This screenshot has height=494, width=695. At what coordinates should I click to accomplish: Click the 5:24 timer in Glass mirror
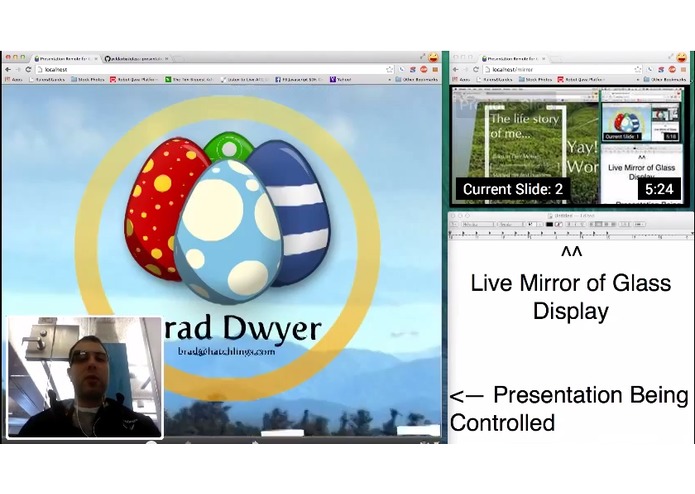pyautogui.click(x=659, y=189)
